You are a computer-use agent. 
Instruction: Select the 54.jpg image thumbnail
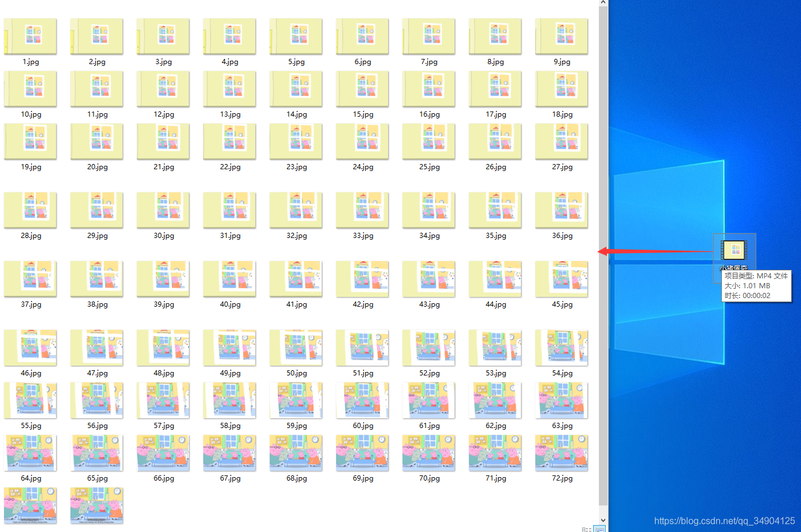562,348
